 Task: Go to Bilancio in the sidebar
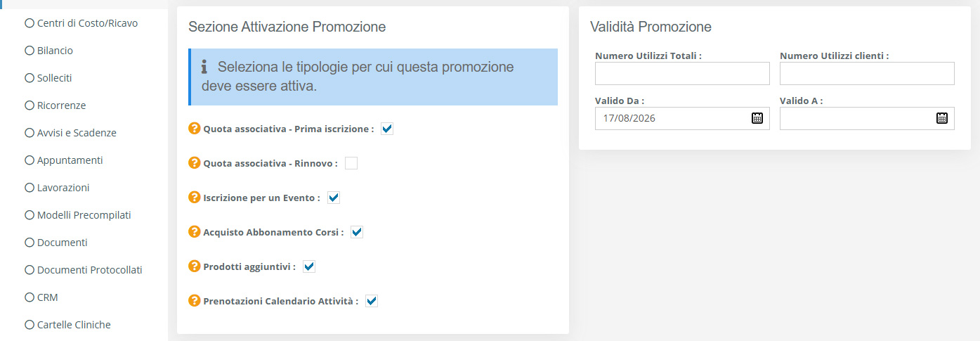pyautogui.click(x=49, y=51)
